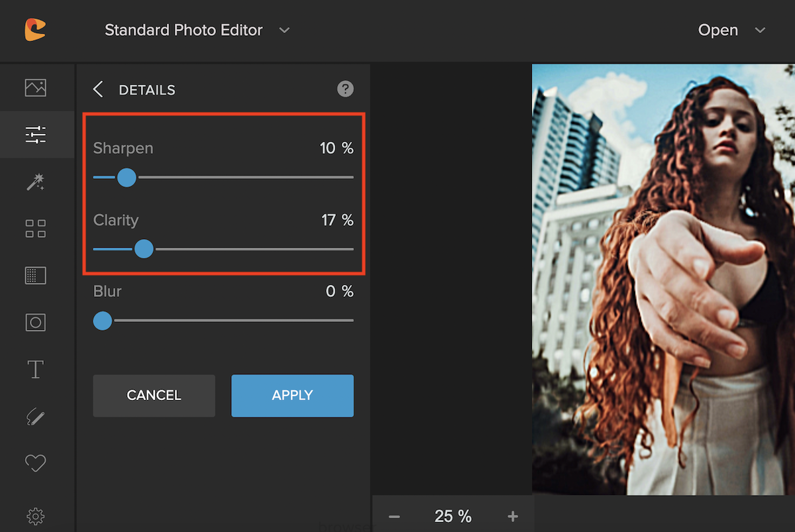Zoom out with the minus button
This screenshot has height=532, width=795.
point(394,517)
